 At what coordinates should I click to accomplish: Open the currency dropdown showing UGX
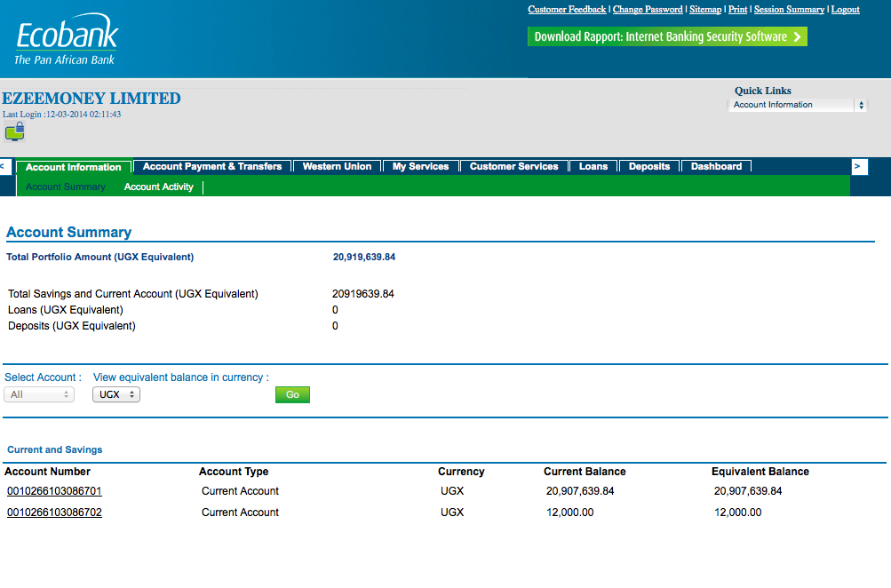[115, 394]
